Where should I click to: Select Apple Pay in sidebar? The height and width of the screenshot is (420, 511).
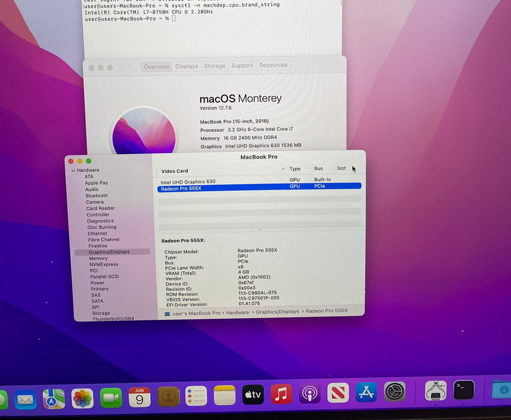point(97,183)
